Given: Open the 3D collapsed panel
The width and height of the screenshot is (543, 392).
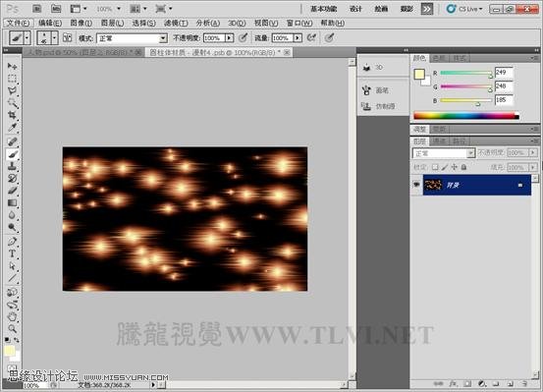Looking at the screenshot, I should (x=383, y=67).
